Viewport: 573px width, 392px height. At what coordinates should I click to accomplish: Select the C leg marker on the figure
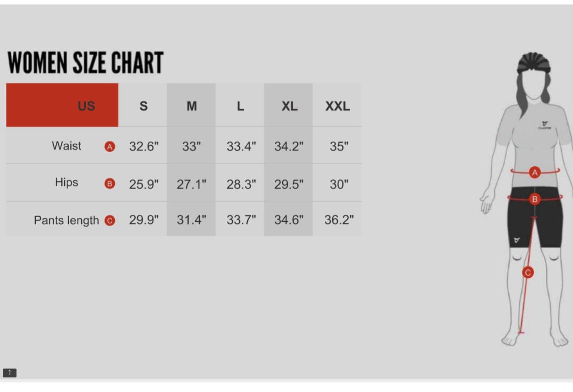(528, 273)
